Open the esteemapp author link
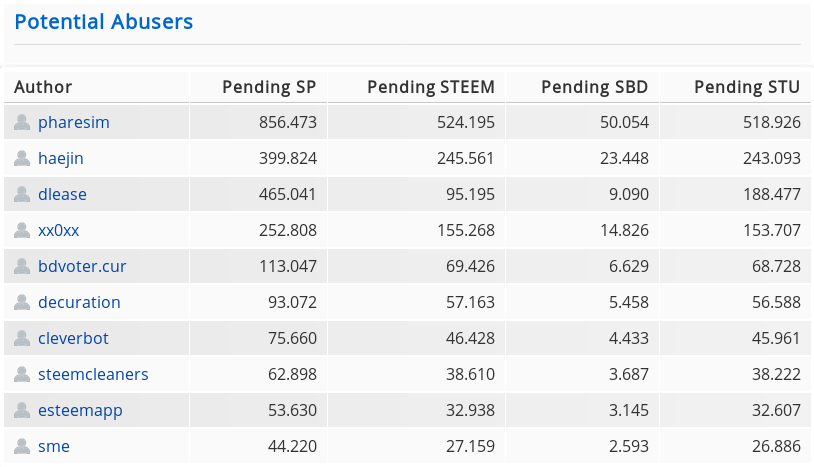The height and width of the screenshot is (467, 814). click(80, 410)
